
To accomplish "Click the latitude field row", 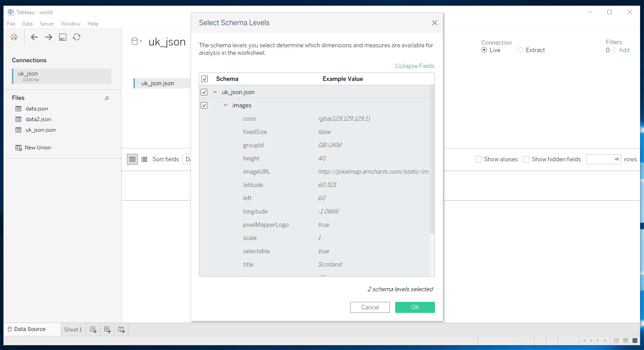I will 314,185.
